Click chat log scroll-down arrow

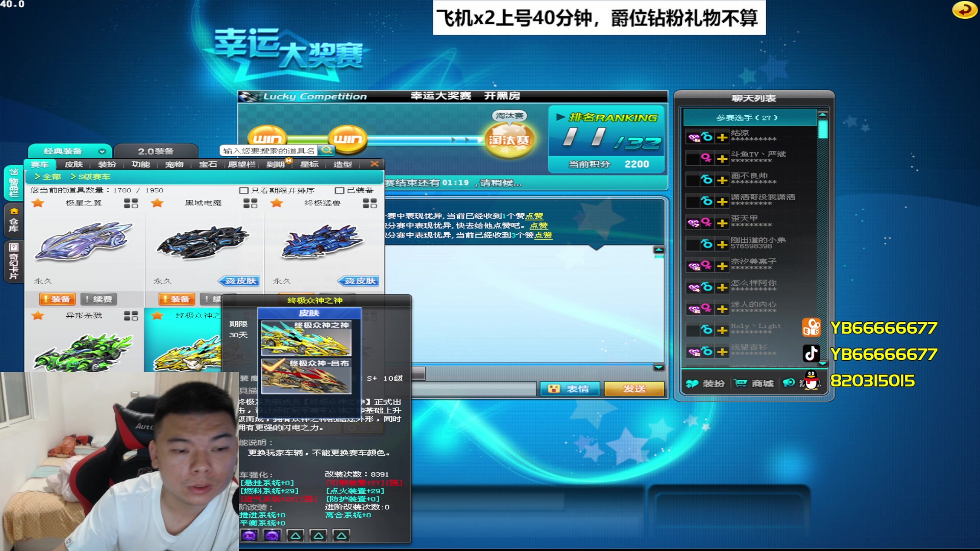tap(659, 367)
